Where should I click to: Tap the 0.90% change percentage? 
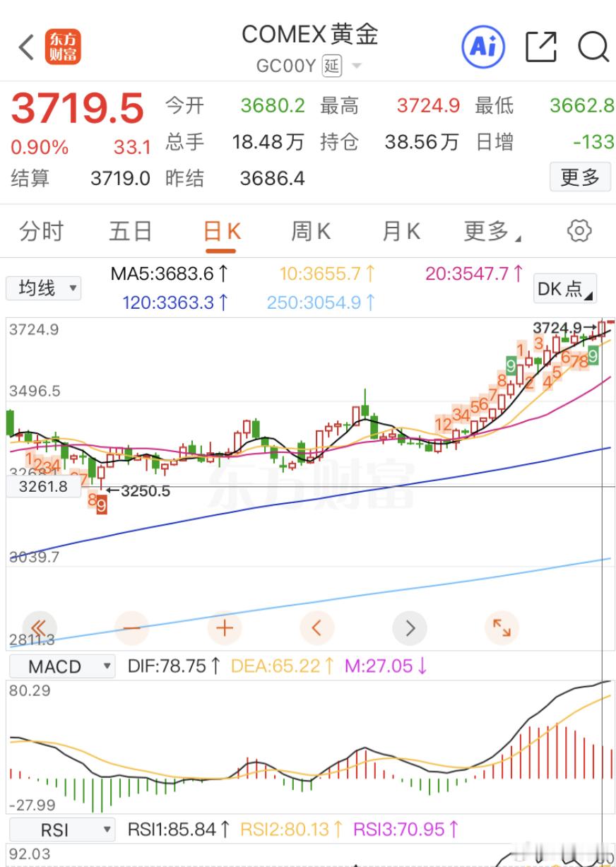(40, 148)
